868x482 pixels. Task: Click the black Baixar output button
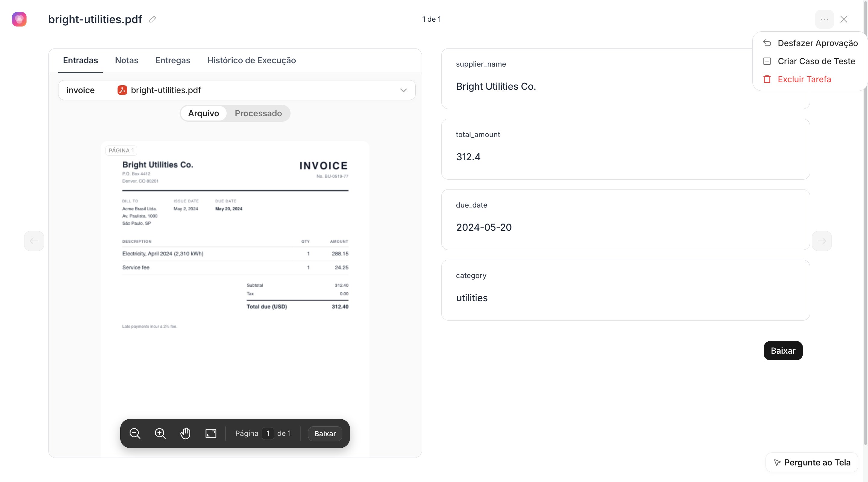pos(783,351)
